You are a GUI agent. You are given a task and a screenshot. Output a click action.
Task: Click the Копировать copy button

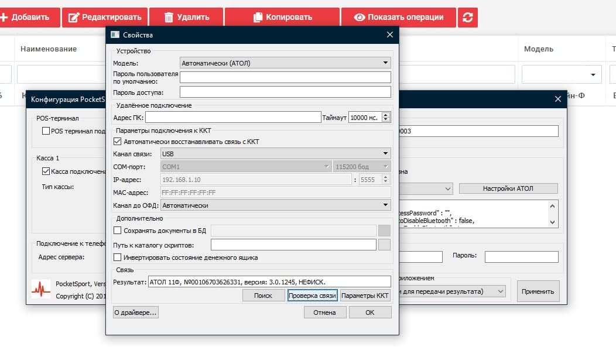[x=282, y=17]
